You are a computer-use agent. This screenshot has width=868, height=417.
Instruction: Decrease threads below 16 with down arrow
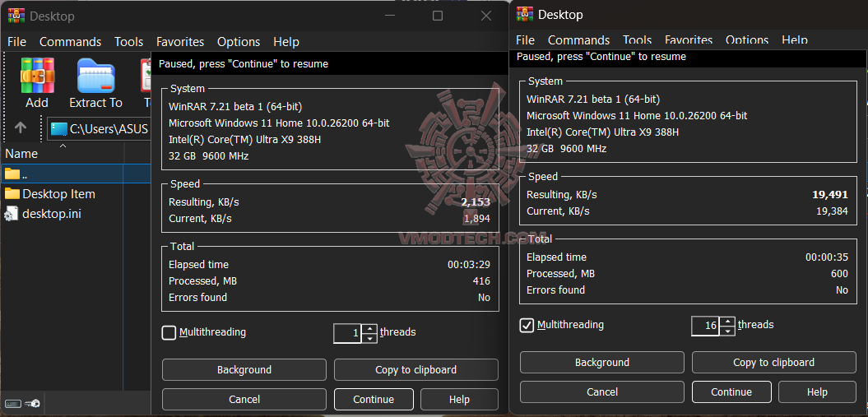tap(727, 331)
